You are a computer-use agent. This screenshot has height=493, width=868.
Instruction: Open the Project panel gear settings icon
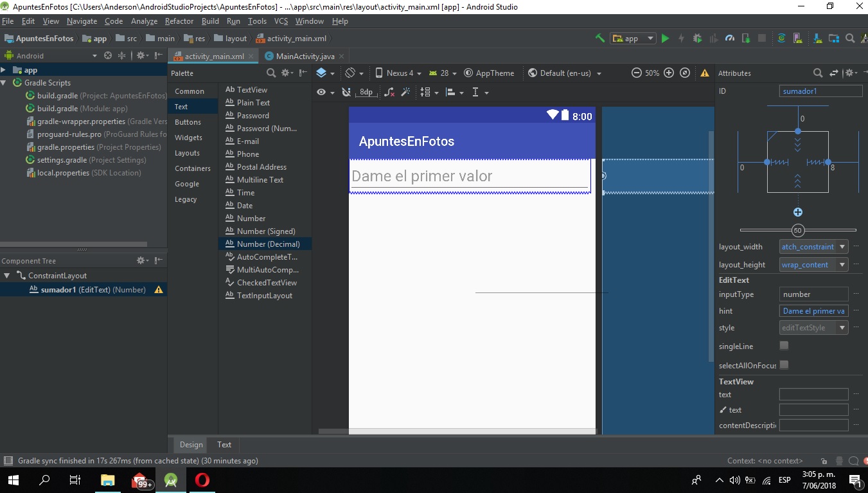(142, 56)
